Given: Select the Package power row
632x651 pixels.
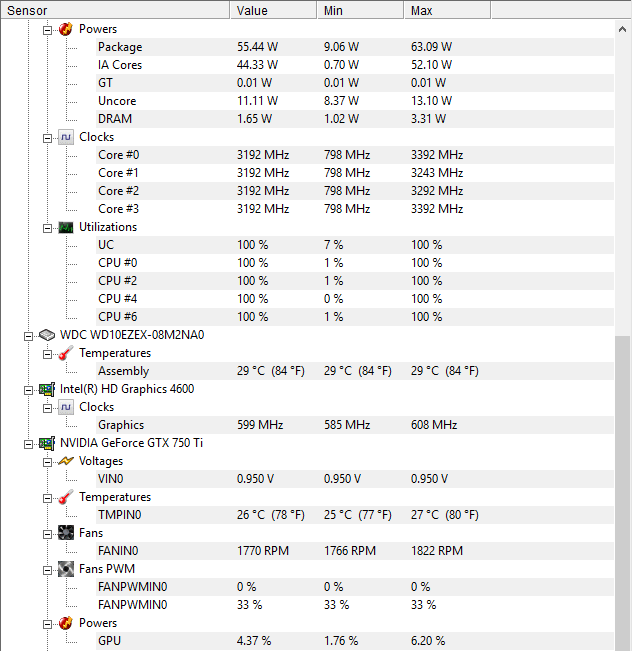Looking at the screenshot, I should point(120,47).
